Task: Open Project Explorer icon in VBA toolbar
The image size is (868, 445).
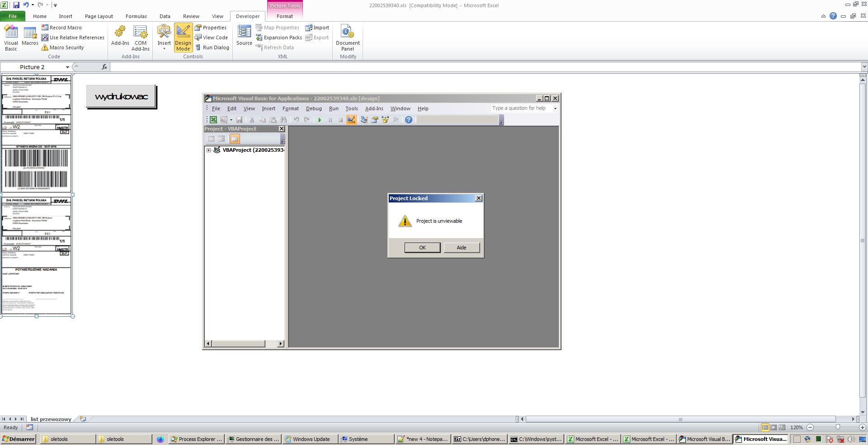Action: pyautogui.click(x=364, y=120)
